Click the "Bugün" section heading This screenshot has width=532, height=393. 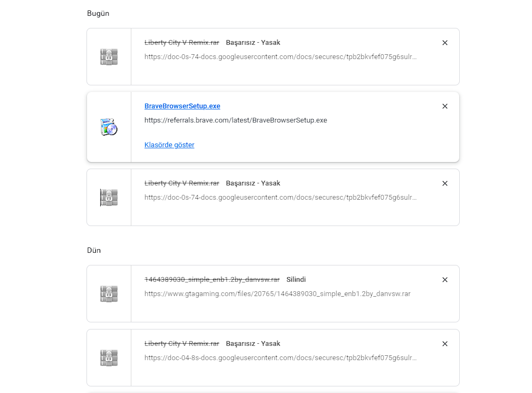tap(98, 13)
